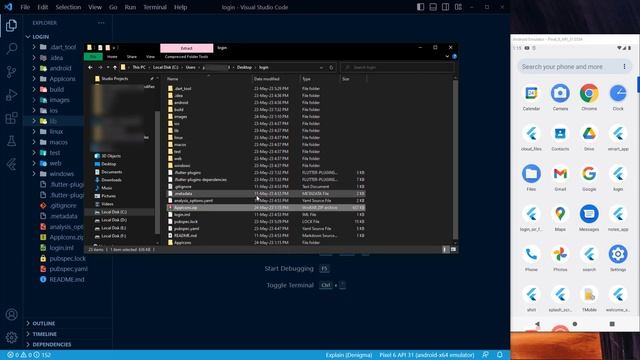640x360 pixels.
Task: Expand the lib folder in VS Code explorer
Action: point(34,121)
